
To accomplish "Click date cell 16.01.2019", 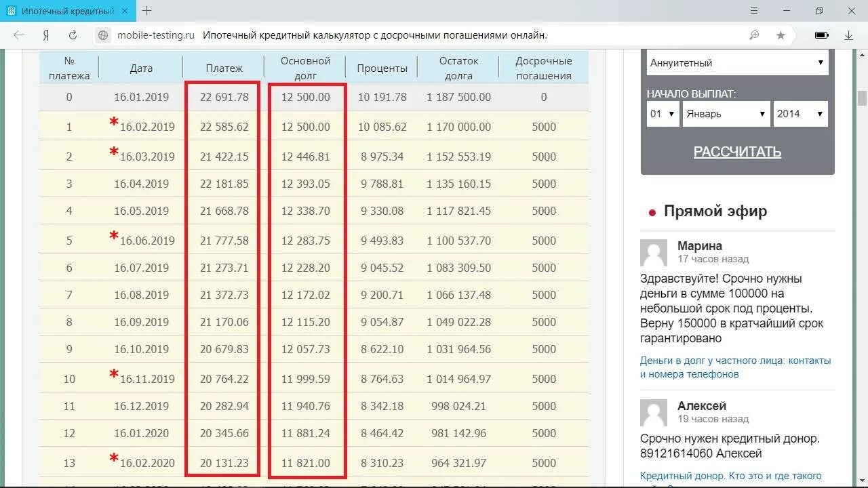I will click(x=141, y=97).
